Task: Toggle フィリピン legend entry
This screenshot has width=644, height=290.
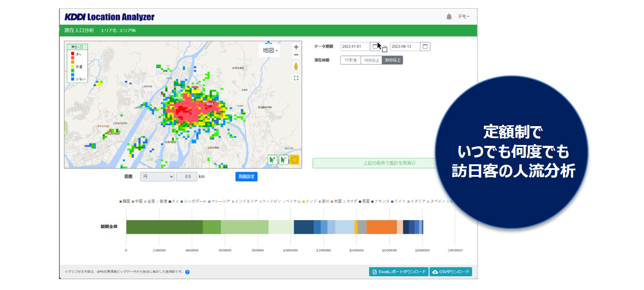Action: pyautogui.click(x=270, y=201)
